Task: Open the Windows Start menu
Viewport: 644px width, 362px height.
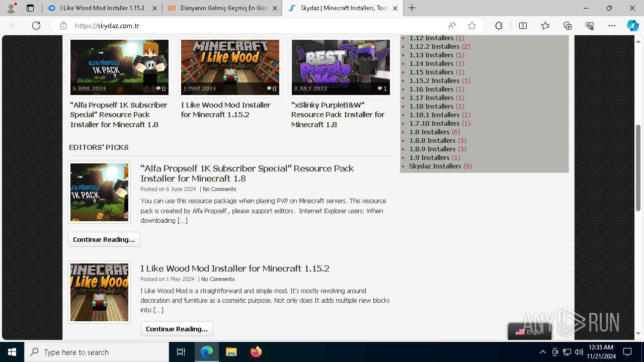Action: coord(12,352)
